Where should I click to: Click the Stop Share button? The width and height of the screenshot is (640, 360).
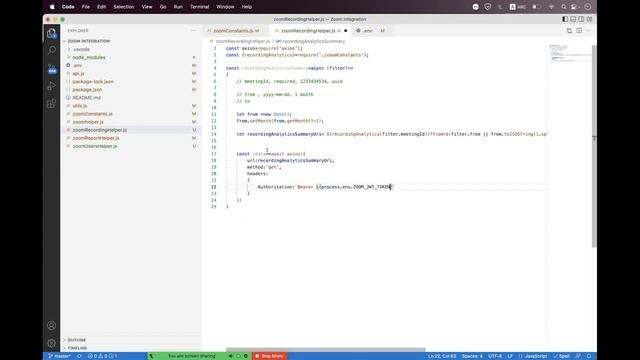click(x=269, y=356)
